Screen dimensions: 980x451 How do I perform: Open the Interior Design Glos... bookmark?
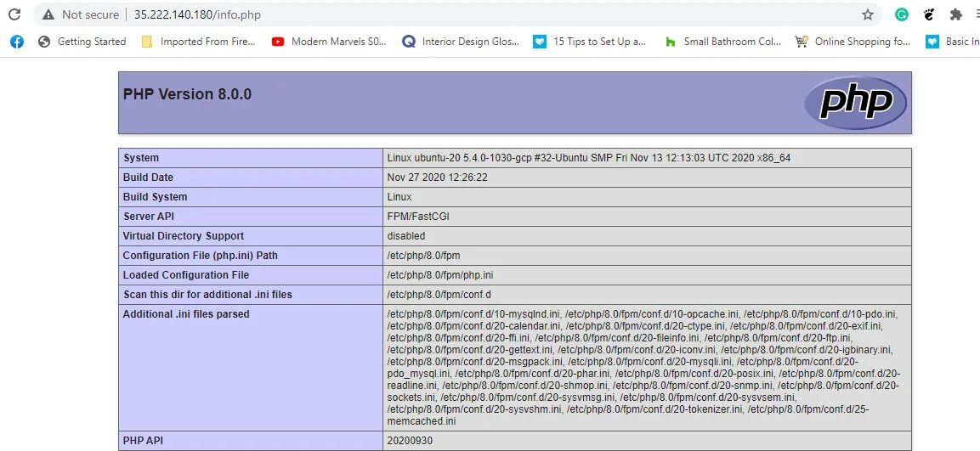pyautogui.click(x=461, y=42)
